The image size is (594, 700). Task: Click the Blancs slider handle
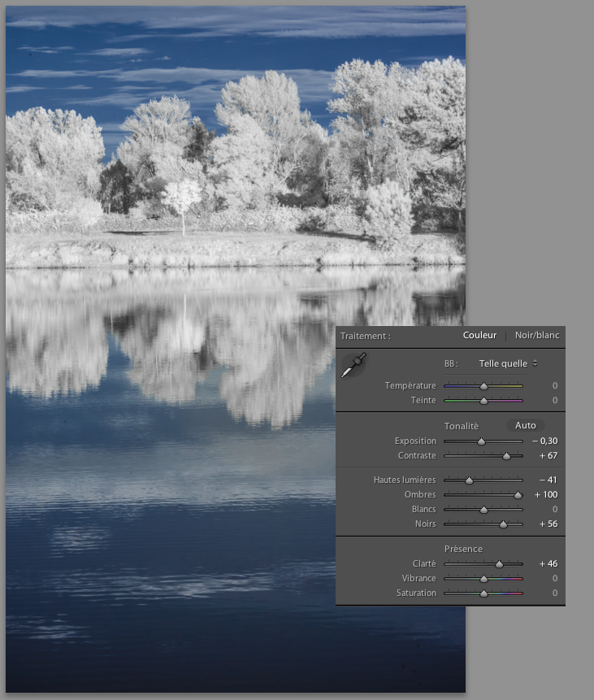[x=483, y=510]
